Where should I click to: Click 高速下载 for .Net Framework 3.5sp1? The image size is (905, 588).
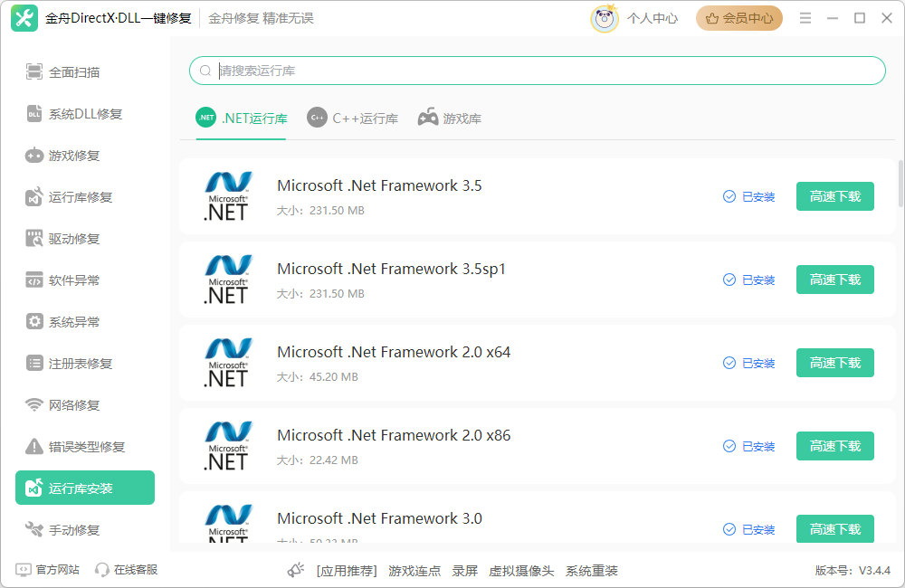click(834, 280)
